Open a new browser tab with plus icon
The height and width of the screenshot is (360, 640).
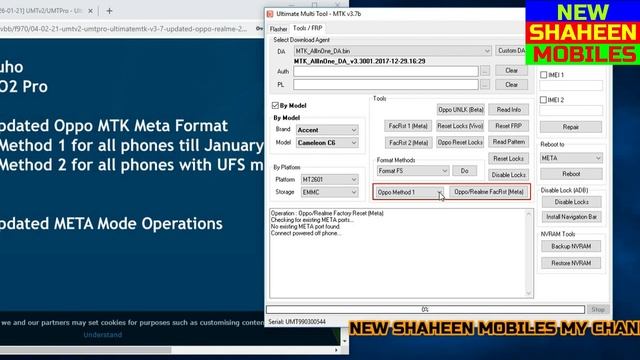coord(109,11)
